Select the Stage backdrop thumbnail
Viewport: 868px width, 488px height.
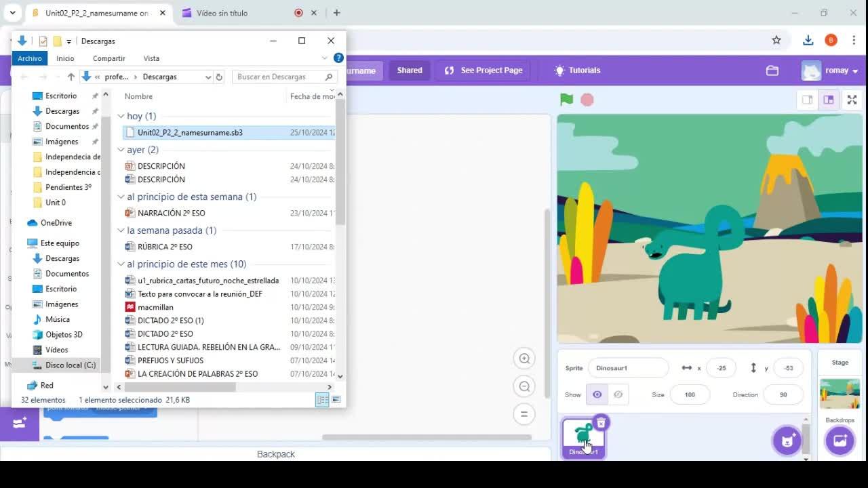[x=840, y=394]
